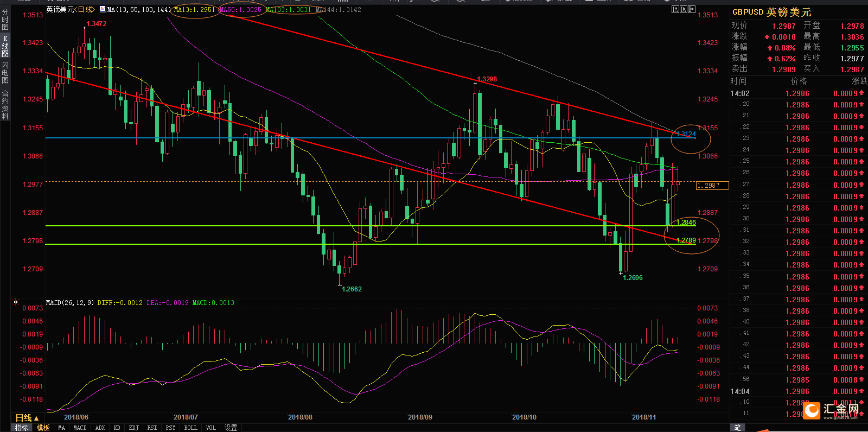Click the 昨收 value 1.2977
This screenshot has width=868, height=432.
point(852,59)
